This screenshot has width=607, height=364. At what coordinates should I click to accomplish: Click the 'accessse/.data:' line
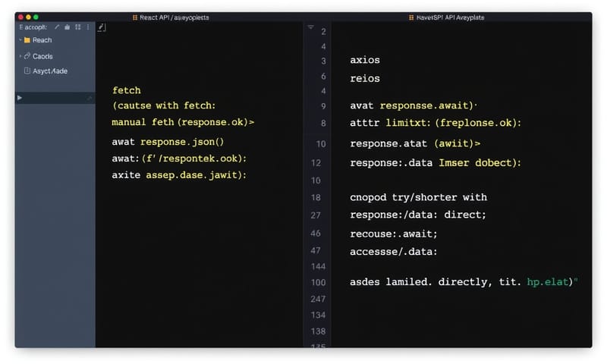coord(394,252)
